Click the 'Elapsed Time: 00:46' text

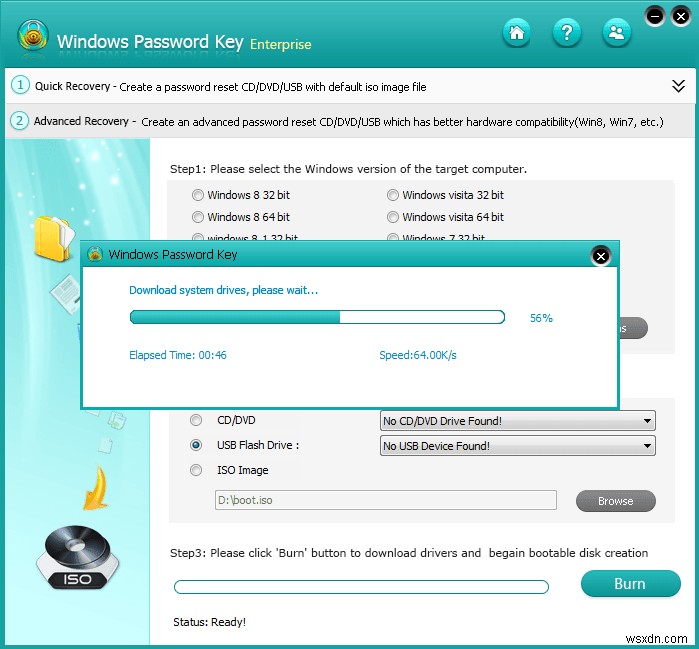coord(178,355)
